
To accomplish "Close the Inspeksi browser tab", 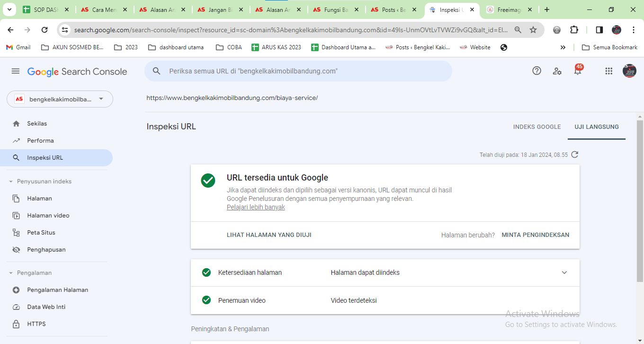I will (x=472, y=9).
